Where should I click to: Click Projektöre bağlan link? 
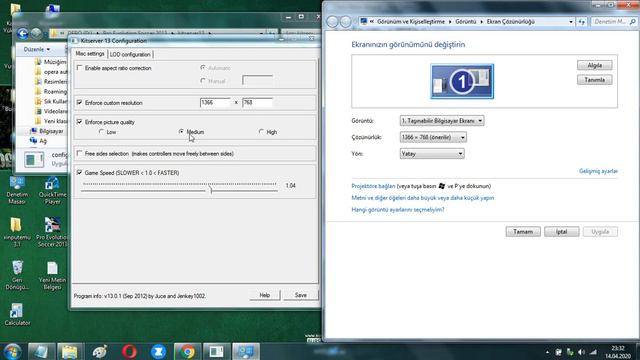point(373,186)
